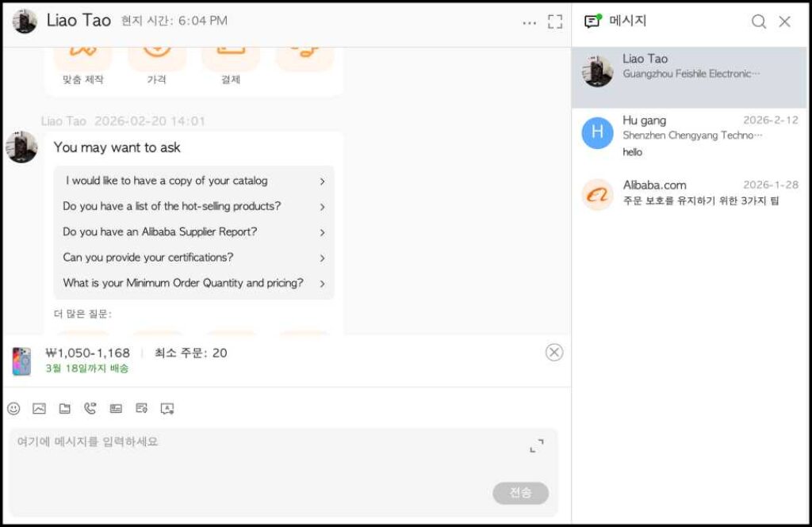Click the Liao Tao name in the header
Viewport: 812px width, 527px height.
click(79, 20)
